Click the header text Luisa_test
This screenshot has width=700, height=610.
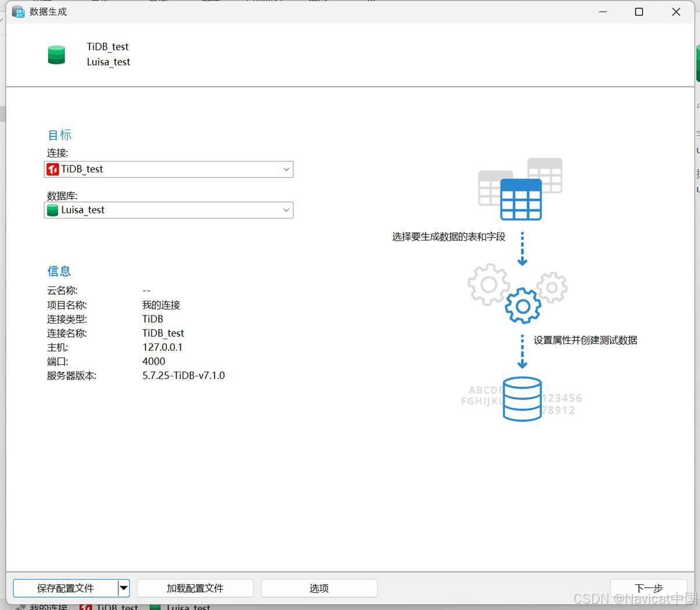[108, 62]
